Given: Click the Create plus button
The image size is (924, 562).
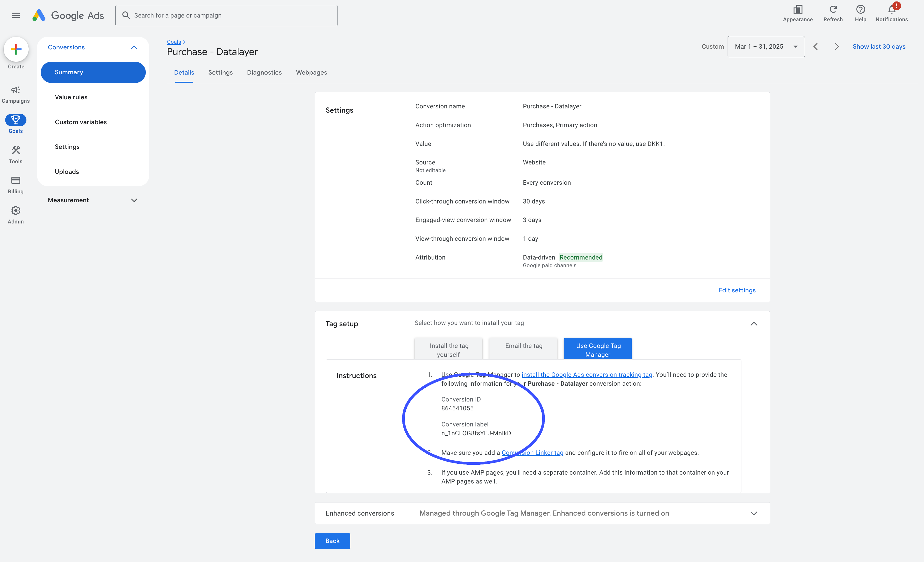Looking at the screenshot, I should [x=16, y=49].
